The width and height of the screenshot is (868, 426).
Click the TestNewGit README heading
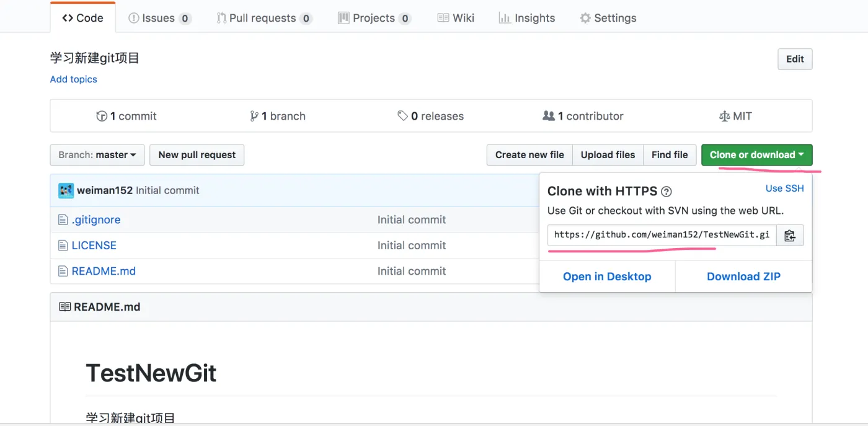click(x=151, y=373)
